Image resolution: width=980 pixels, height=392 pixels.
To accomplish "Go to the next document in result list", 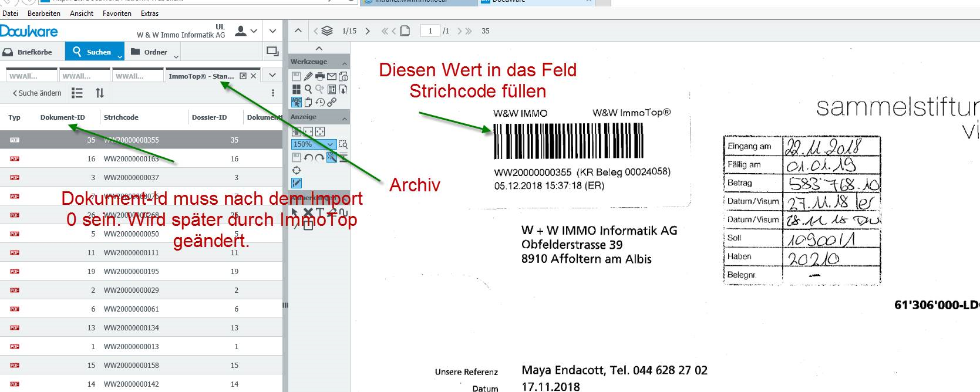I will (368, 31).
